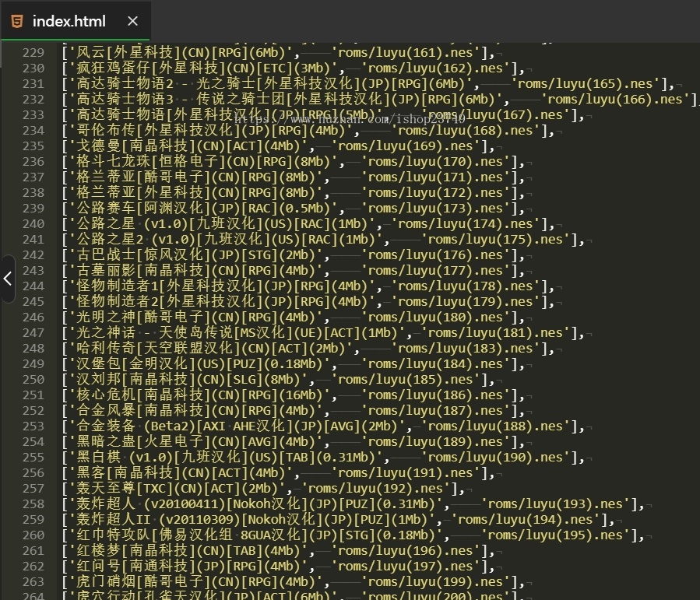Click the string starting '汉堡包' on line 249

[199, 364]
